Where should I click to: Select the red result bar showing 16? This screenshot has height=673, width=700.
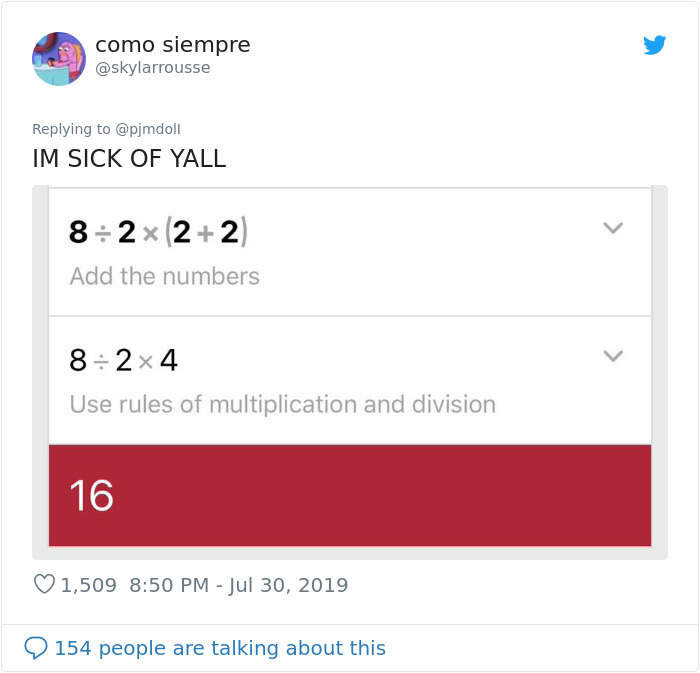350,496
